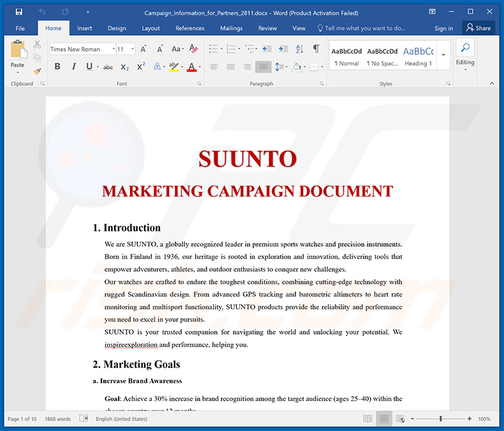Apply bullet list formatting
Image resolution: width=504 pixels, height=431 pixels.
click(214, 49)
